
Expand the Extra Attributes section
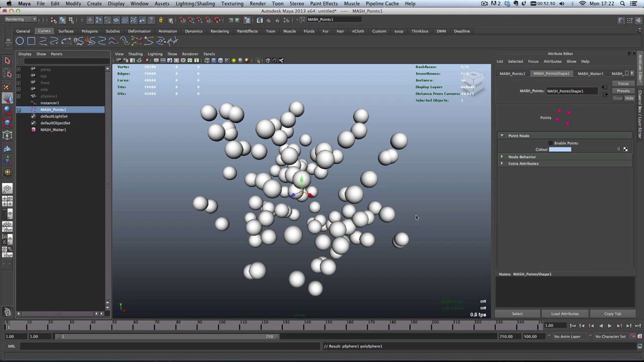pyautogui.click(x=502, y=163)
